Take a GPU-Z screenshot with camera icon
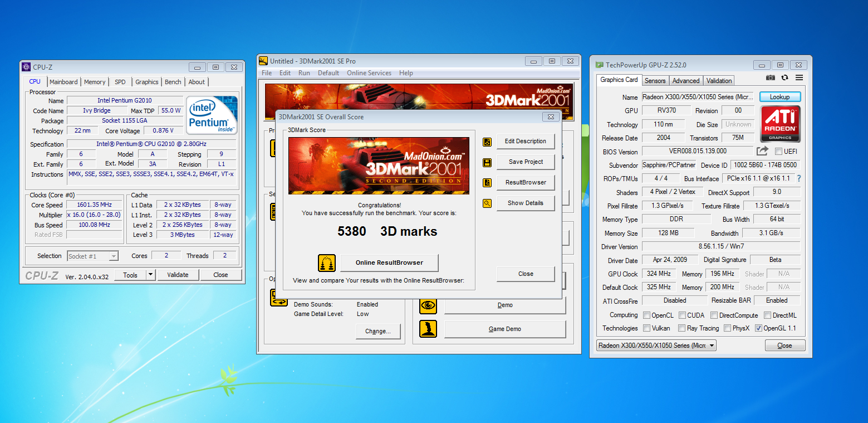868x423 pixels. tap(770, 78)
